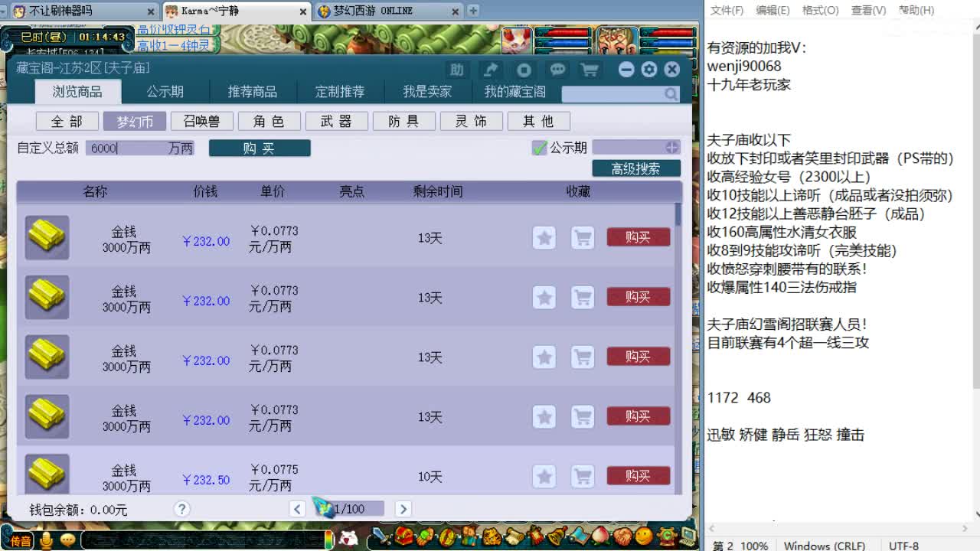Viewport: 980px width, 551px height.
Task: Open the red treasure chest toolbar icon
Action: coord(404,536)
